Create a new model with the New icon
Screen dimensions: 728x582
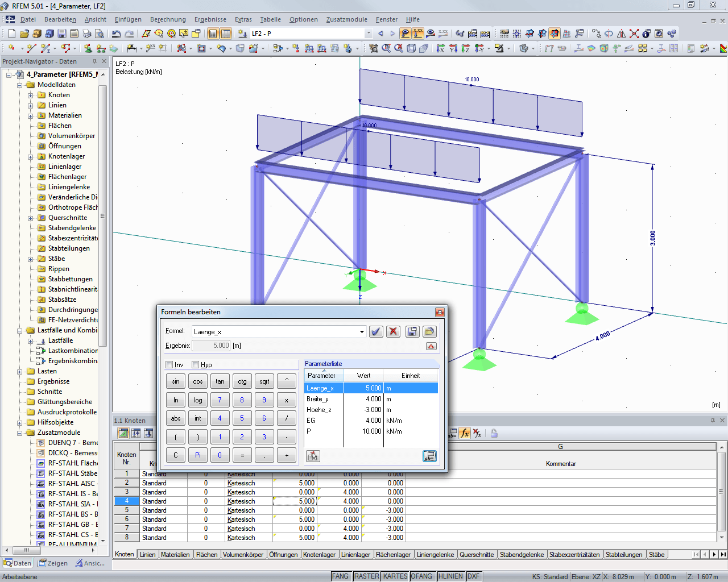(x=12, y=33)
